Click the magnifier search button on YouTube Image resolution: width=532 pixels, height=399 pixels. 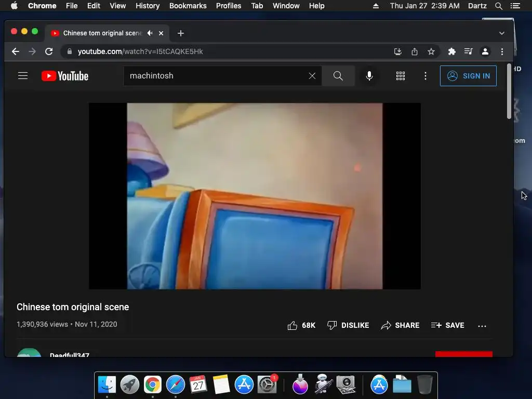point(338,76)
